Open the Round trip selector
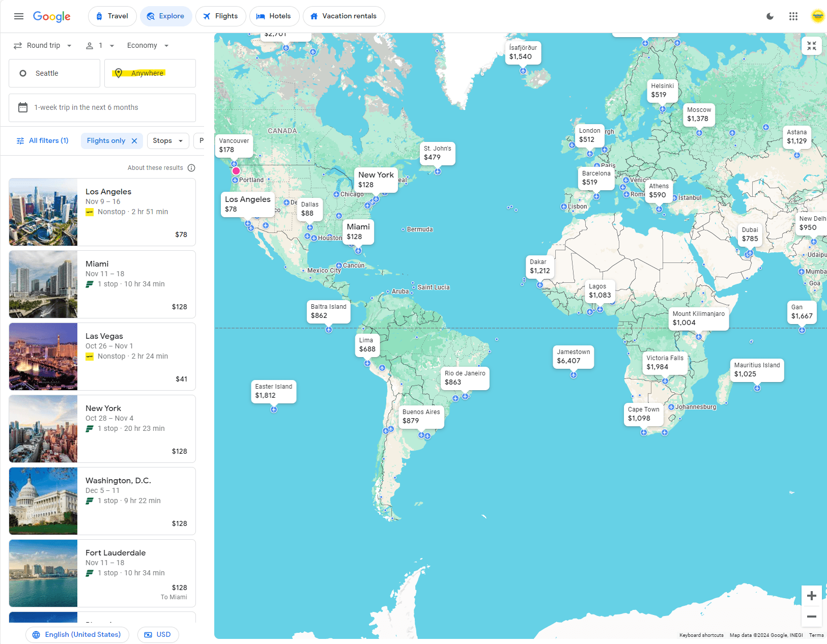 43,45
